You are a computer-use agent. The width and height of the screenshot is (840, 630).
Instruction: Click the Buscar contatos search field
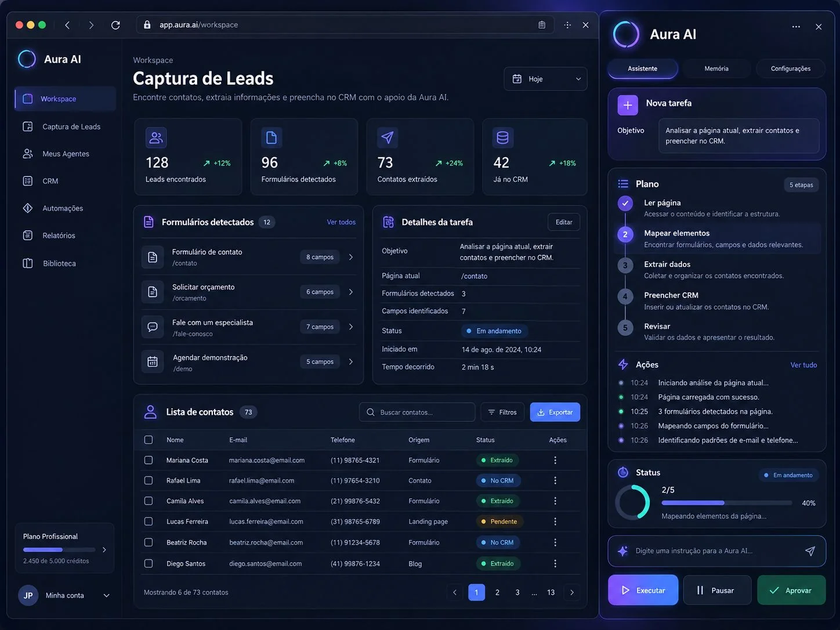pyautogui.click(x=417, y=412)
